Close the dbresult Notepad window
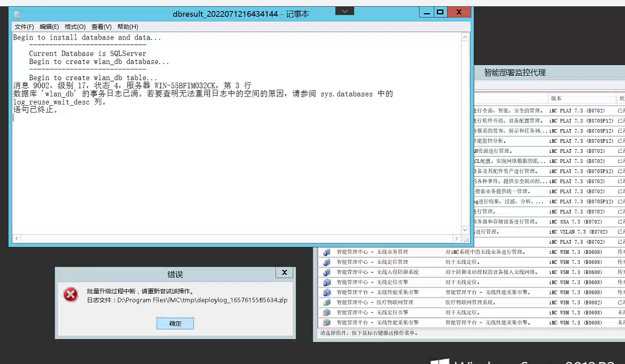 tap(459, 13)
